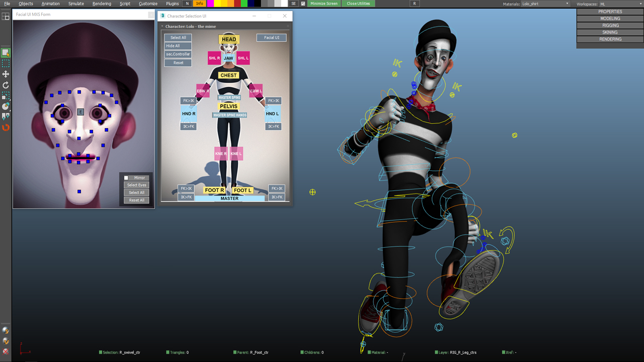
Task: Toggle the checkbox next to SE button
Action: (303, 4)
